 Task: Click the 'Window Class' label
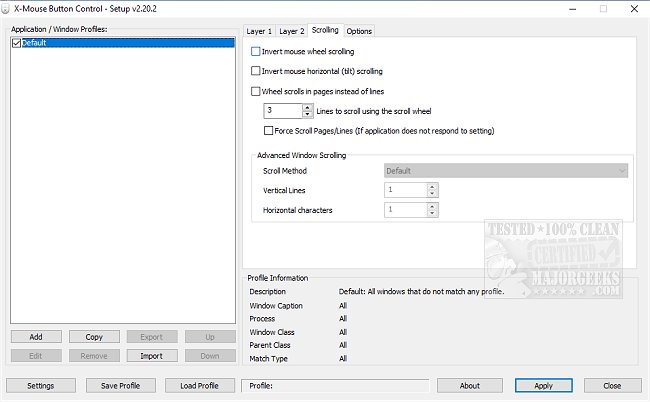[x=272, y=332]
